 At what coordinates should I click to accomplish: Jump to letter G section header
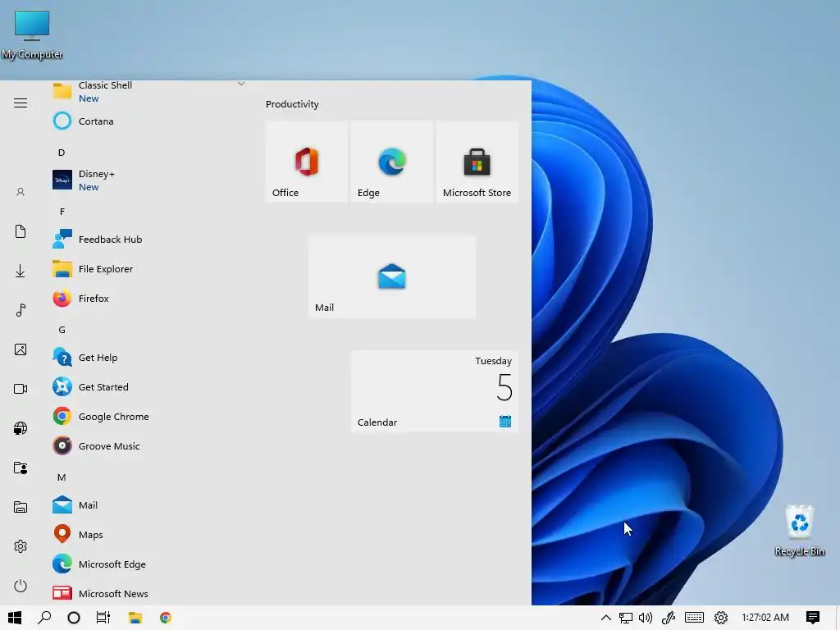click(62, 330)
